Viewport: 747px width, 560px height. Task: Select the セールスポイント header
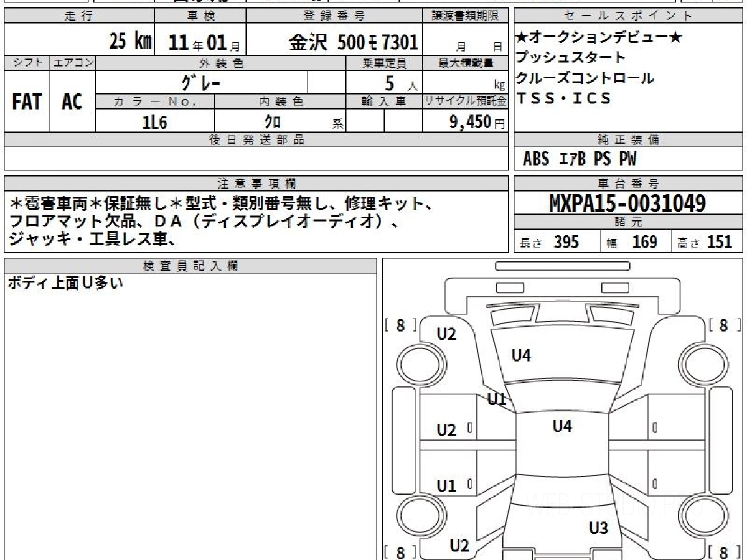[628, 16]
